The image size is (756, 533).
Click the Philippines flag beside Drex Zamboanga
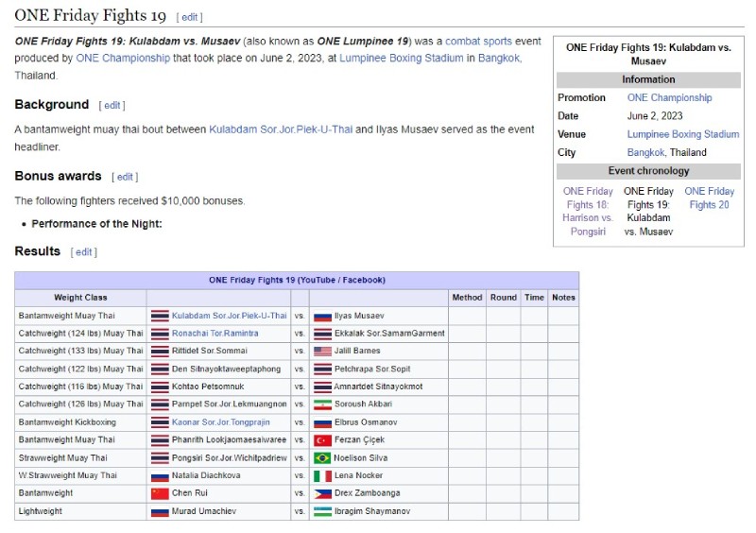tap(322, 493)
